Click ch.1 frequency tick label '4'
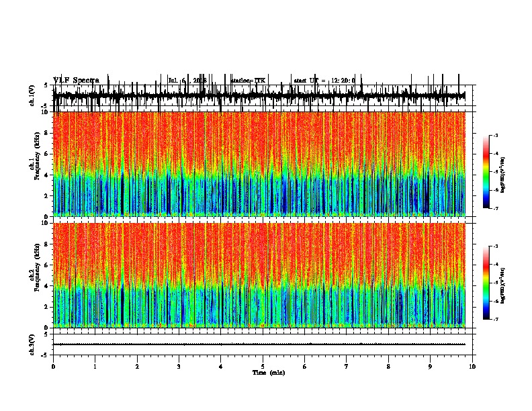The height and width of the screenshot is (411, 532). pyautogui.click(x=46, y=175)
